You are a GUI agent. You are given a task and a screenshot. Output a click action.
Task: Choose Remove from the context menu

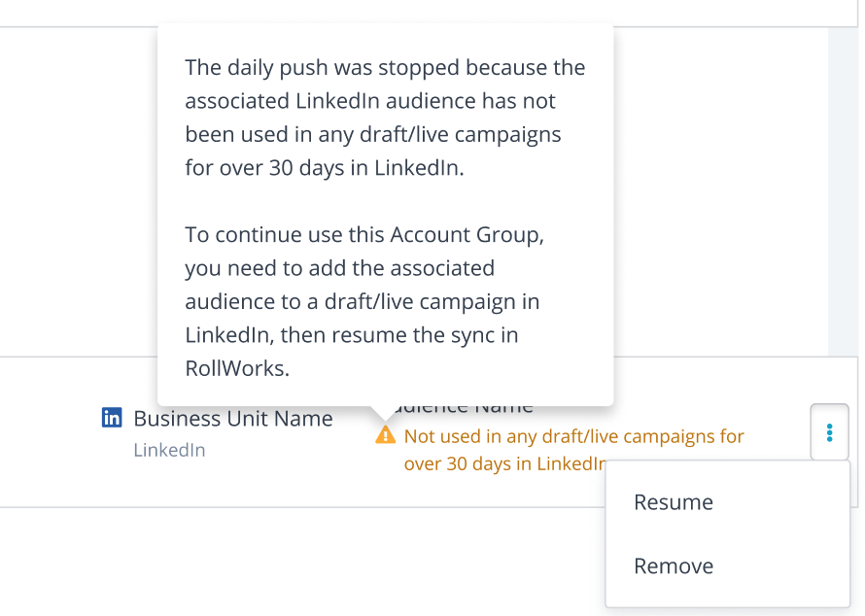pos(674,566)
